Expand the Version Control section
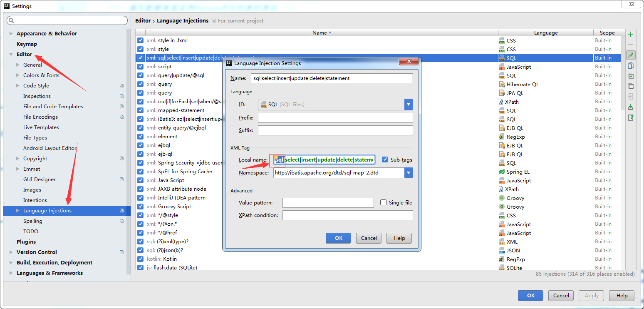This screenshot has width=644, height=309. 11,252
